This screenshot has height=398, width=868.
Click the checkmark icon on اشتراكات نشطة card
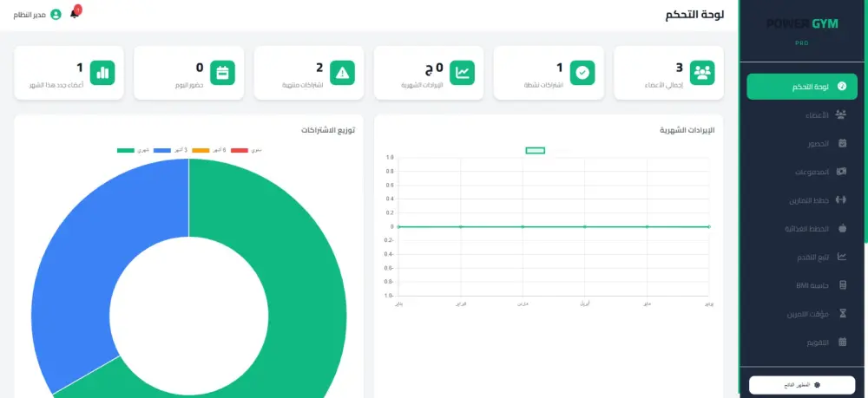(x=582, y=73)
